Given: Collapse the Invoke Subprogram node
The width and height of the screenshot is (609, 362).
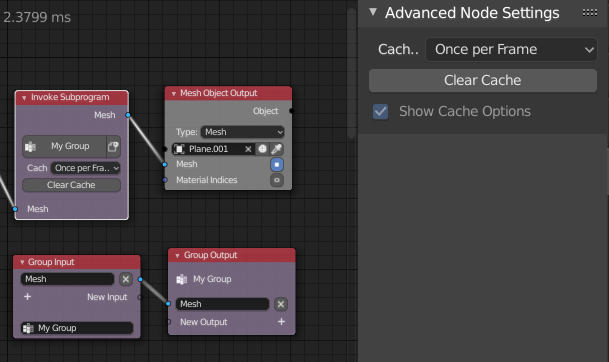Looking at the screenshot, I should (x=24, y=98).
